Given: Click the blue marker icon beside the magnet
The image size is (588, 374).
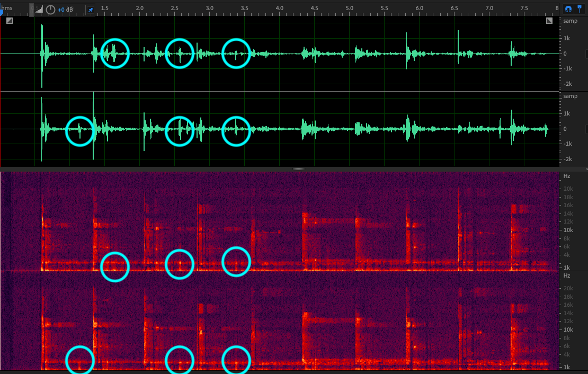Looking at the screenshot, I should coord(581,9).
